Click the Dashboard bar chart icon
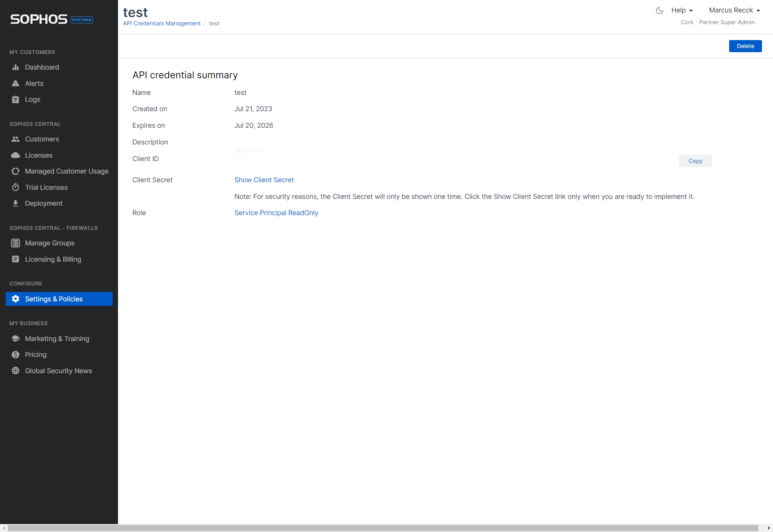This screenshot has width=773, height=532. [x=16, y=67]
